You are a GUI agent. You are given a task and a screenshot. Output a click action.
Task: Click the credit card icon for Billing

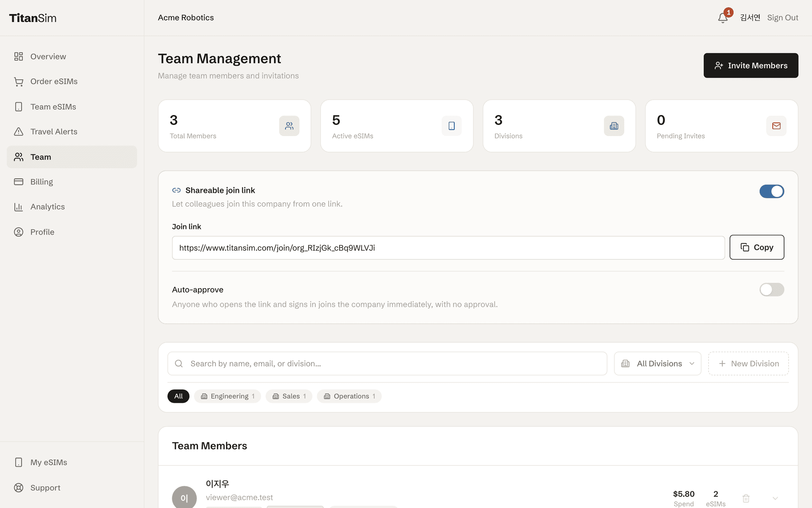point(18,182)
